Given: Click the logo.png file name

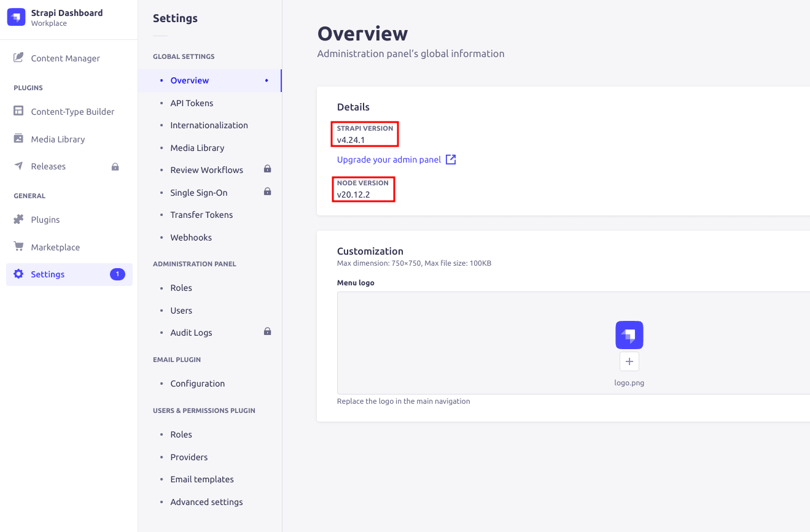Looking at the screenshot, I should pos(629,383).
